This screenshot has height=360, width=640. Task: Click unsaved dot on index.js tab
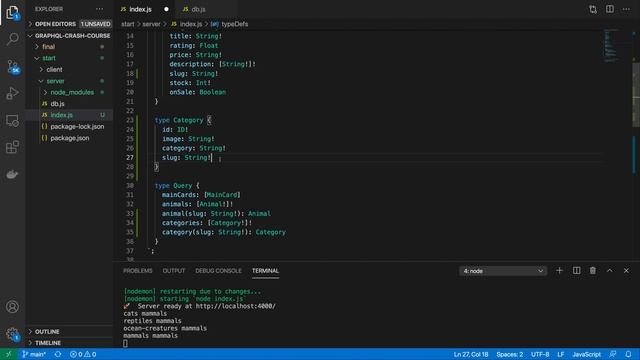point(166,9)
